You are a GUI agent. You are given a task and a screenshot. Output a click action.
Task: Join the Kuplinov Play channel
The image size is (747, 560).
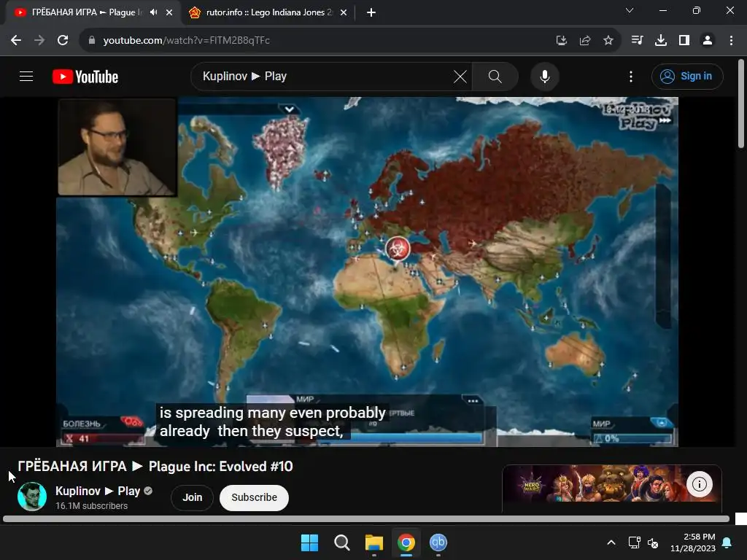coord(193,497)
